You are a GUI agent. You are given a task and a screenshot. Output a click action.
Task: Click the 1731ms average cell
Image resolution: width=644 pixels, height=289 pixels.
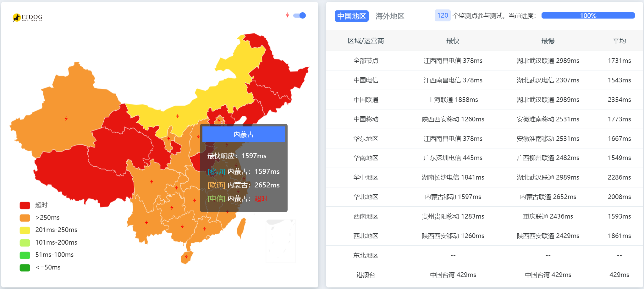(619, 61)
